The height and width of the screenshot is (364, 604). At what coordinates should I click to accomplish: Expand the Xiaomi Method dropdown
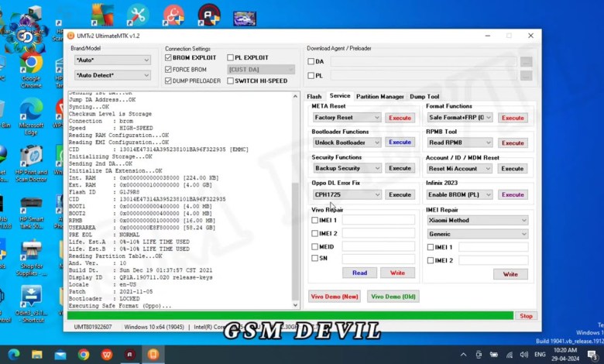[x=477, y=220]
